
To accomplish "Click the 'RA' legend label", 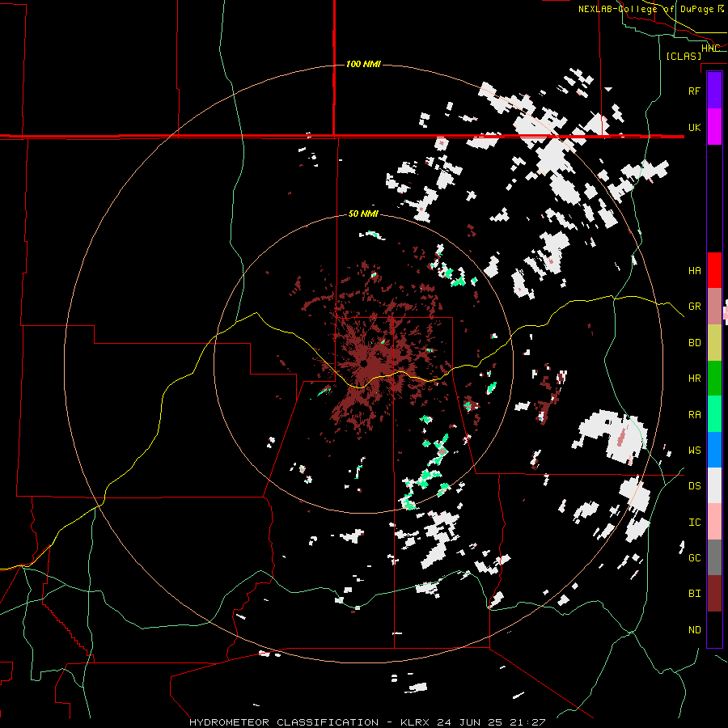I will pos(694,415).
